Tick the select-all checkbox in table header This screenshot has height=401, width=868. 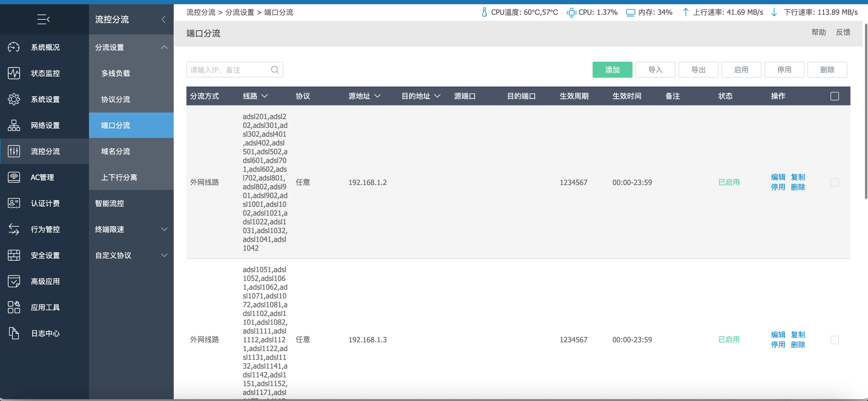tap(834, 96)
